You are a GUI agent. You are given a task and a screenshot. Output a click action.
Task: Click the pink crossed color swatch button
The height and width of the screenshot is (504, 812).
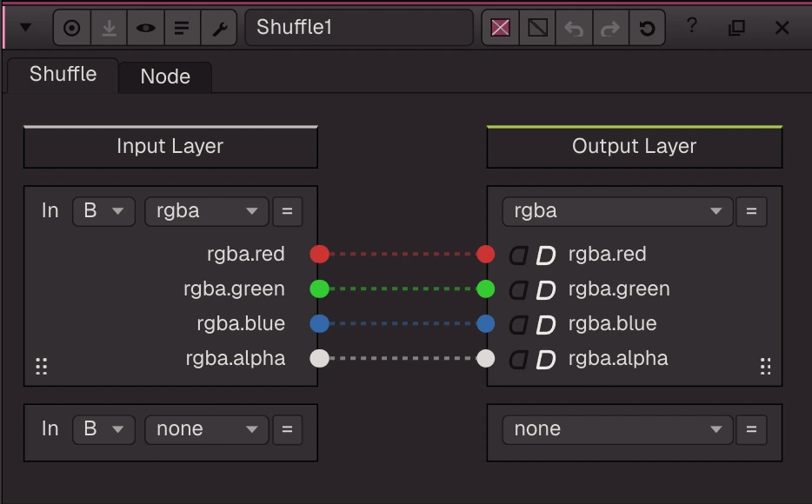[x=500, y=28]
